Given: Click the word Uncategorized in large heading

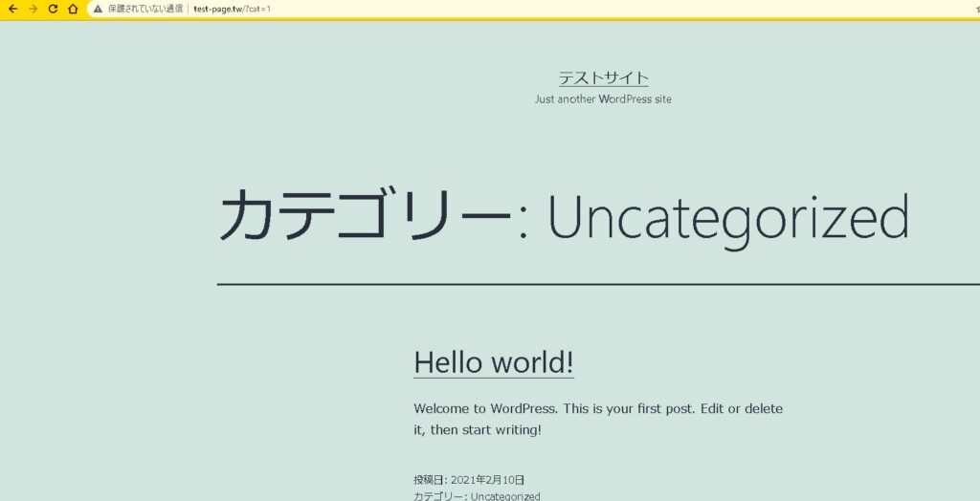Looking at the screenshot, I should 727,218.
